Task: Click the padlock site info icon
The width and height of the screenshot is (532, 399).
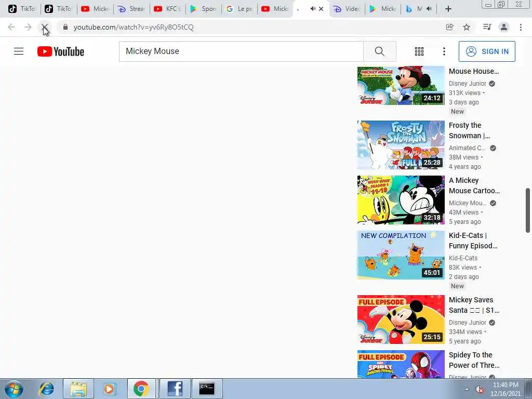Action: click(x=65, y=27)
